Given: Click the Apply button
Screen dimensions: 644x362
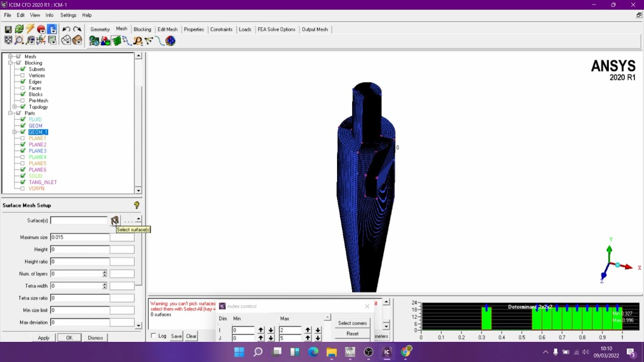Looking at the screenshot, I should tap(44, 338).
